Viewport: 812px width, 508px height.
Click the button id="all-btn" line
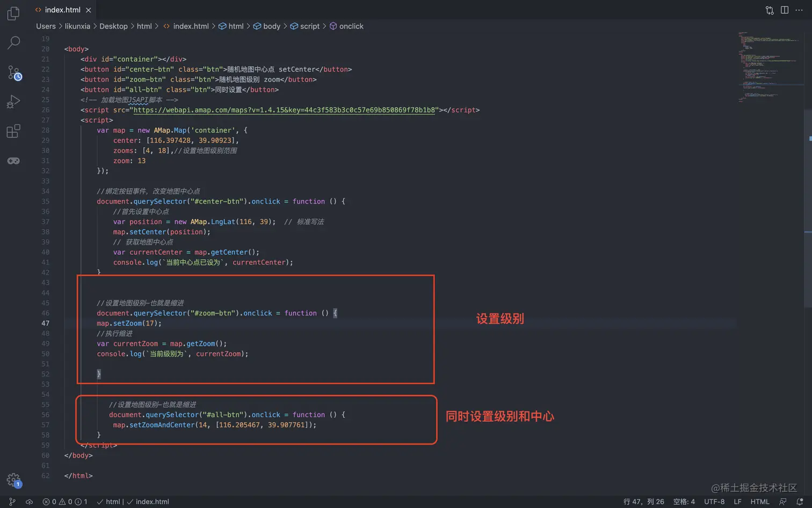pos(179,90)
